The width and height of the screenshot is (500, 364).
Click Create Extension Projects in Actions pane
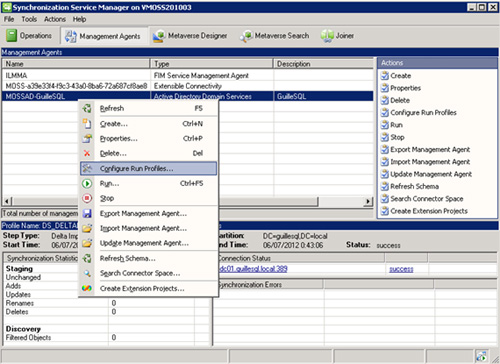pyautogui.click(x=429, y=211)
